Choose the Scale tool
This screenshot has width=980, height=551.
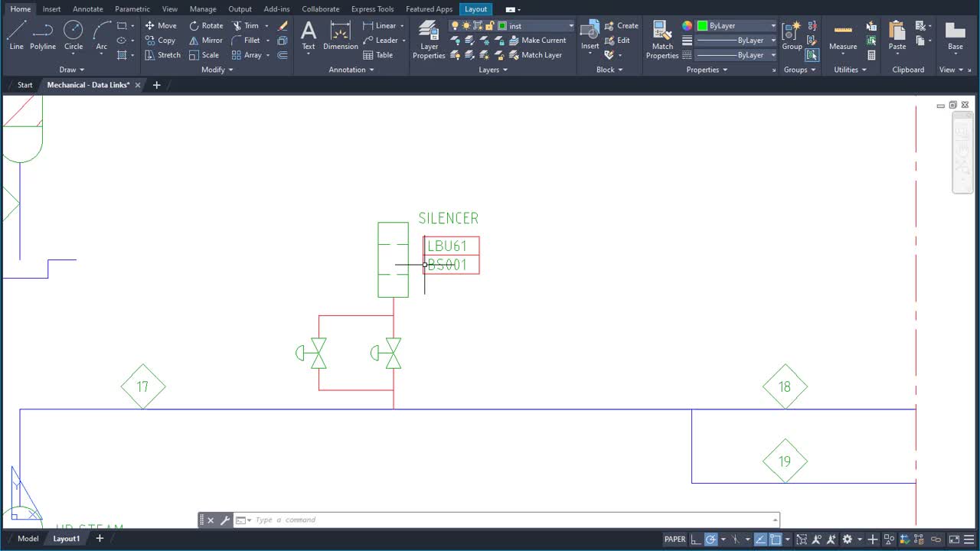[x=204, y=55]
